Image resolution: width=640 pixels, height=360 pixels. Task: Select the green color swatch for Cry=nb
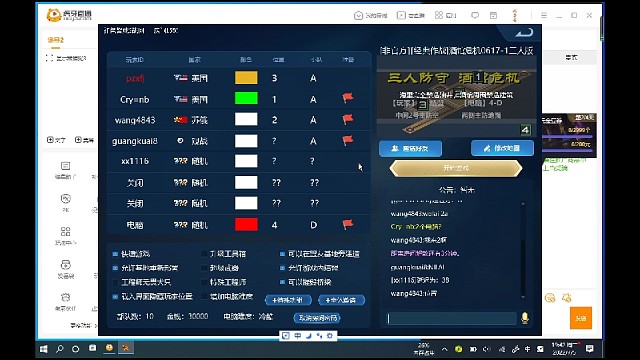[x=246, y=98]
